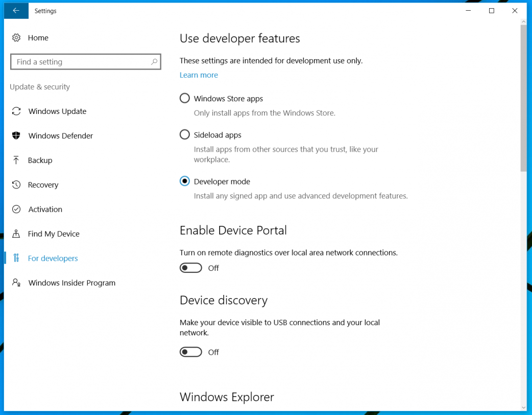Turn on the Enable Device Portal toggle
Screen dimensions: 532x415
coord(191,268)
